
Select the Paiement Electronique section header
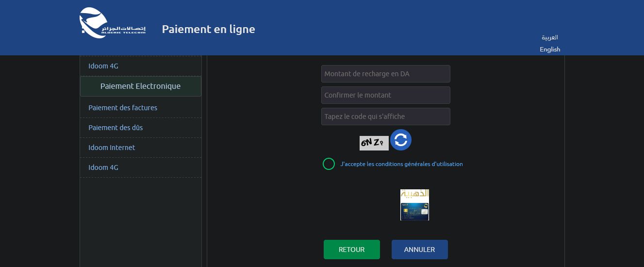point(141,86)
